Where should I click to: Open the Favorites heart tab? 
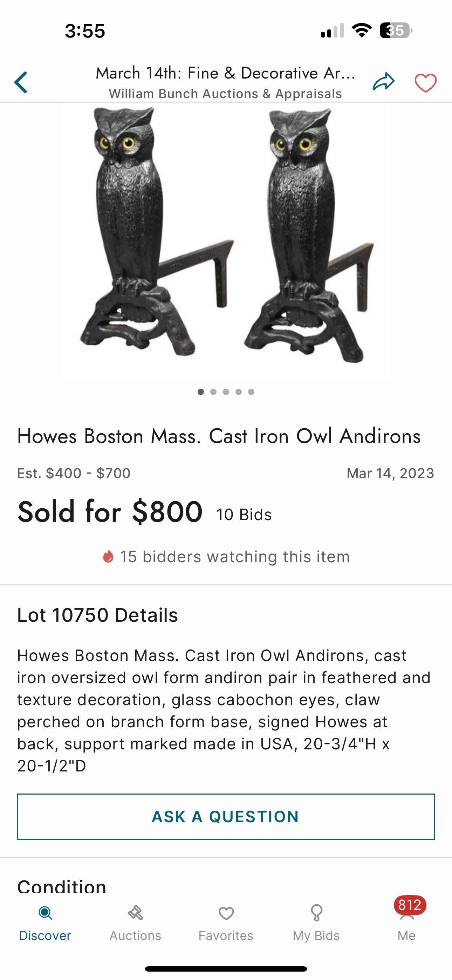pos(226,913)
